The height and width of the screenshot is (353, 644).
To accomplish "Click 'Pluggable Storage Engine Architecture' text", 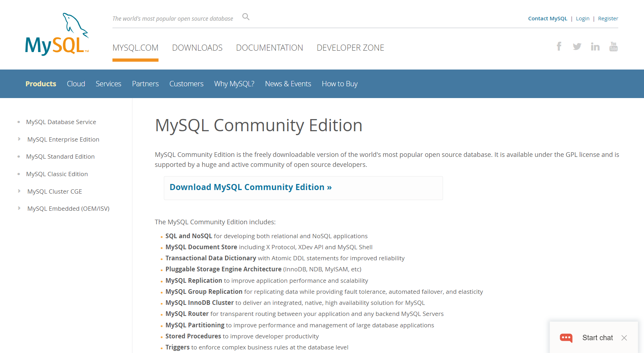I will (223, 269).
